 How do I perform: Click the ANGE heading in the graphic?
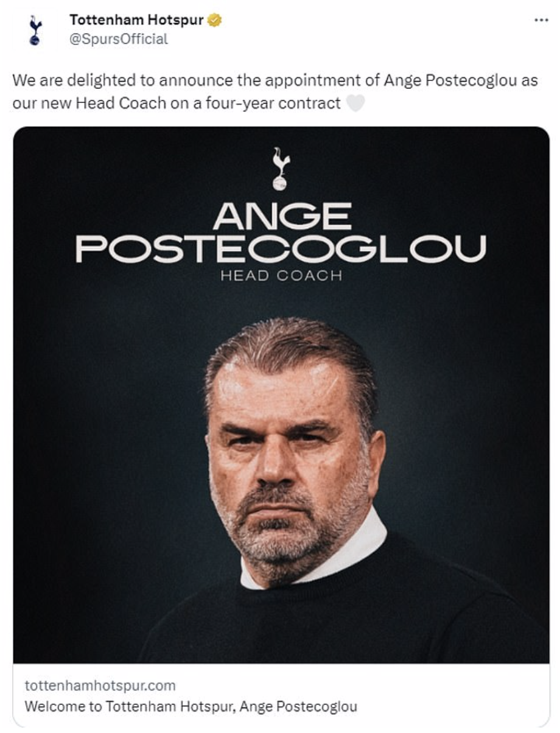coord(281,216)
